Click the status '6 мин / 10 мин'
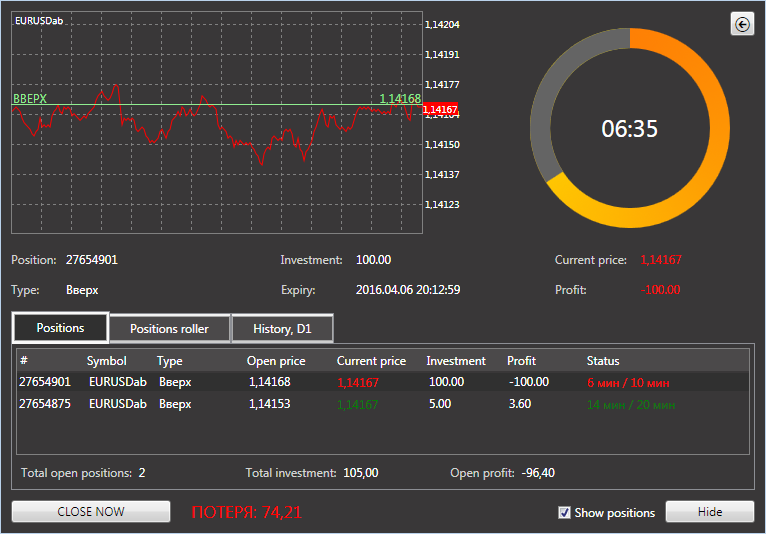The width and height of the screenshot is (766, 534). pyautogui.click(x=628, y=383)
